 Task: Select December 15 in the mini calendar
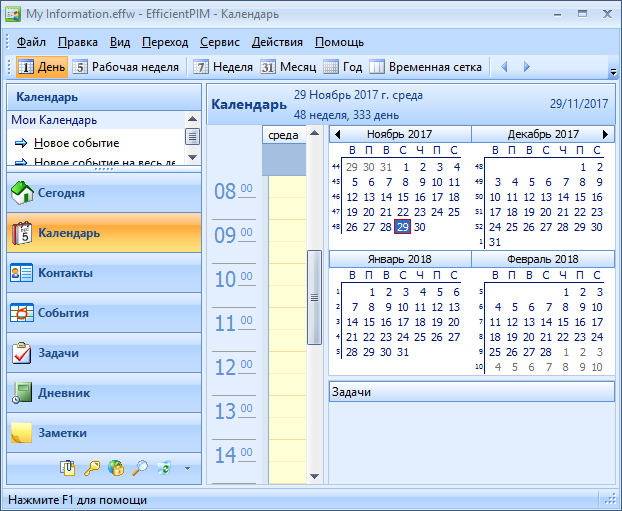point(579,197)
